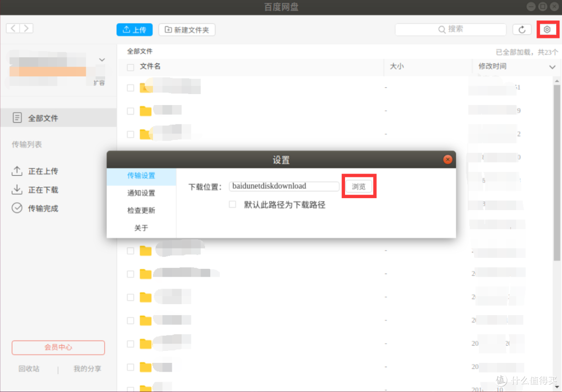
Task: Open settings with the gear icon
Action: pyautogui.click(x=547, y=30)
